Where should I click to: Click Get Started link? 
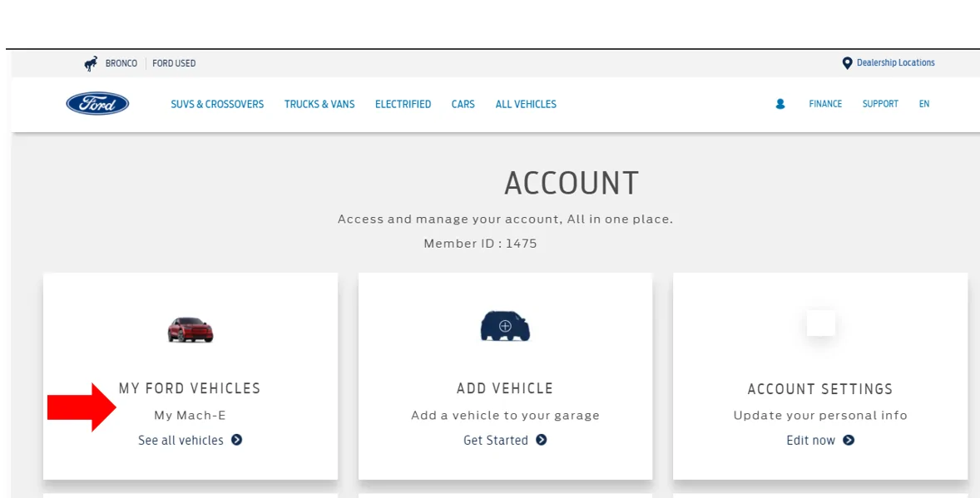point(496,440)
